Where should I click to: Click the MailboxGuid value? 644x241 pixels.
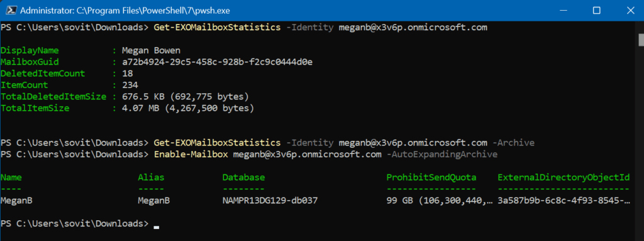pos(218,62)
